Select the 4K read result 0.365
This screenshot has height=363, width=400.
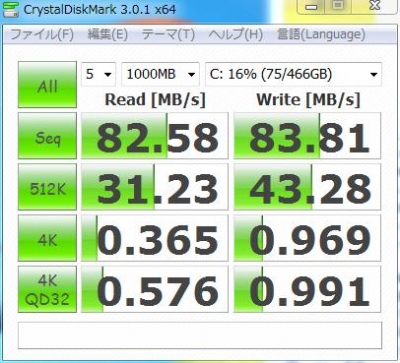[x=155, y=238]
